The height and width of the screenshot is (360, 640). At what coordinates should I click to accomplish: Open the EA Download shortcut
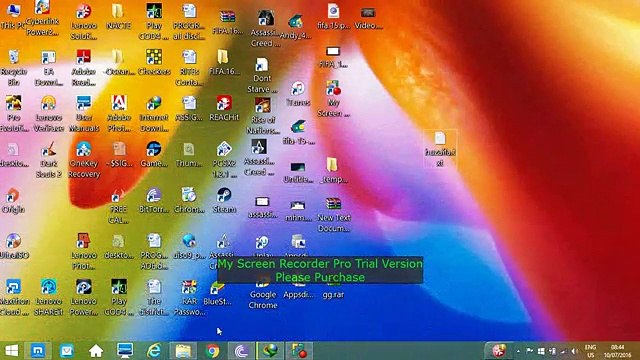click(49, 68)
